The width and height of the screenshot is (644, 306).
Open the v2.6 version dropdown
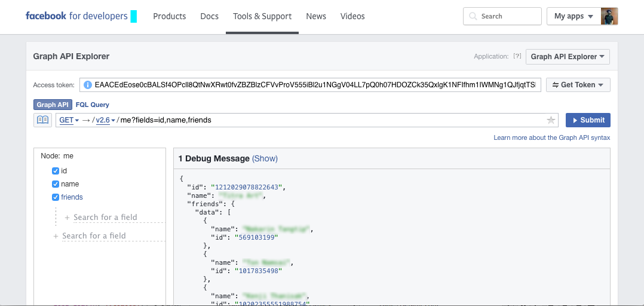coord(106,120)
